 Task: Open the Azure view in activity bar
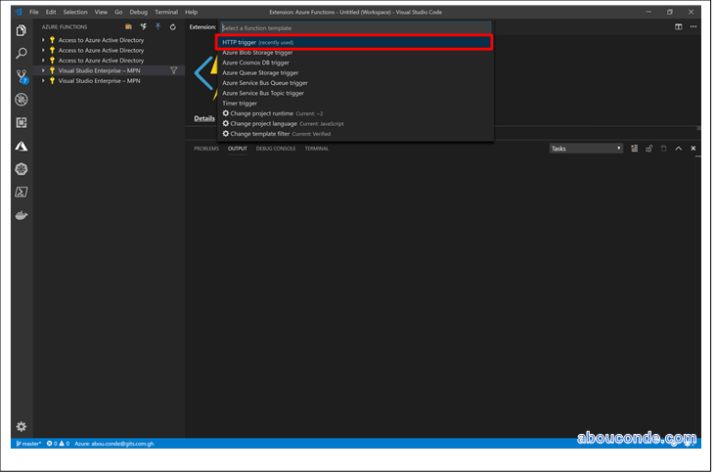coord(21,146)
